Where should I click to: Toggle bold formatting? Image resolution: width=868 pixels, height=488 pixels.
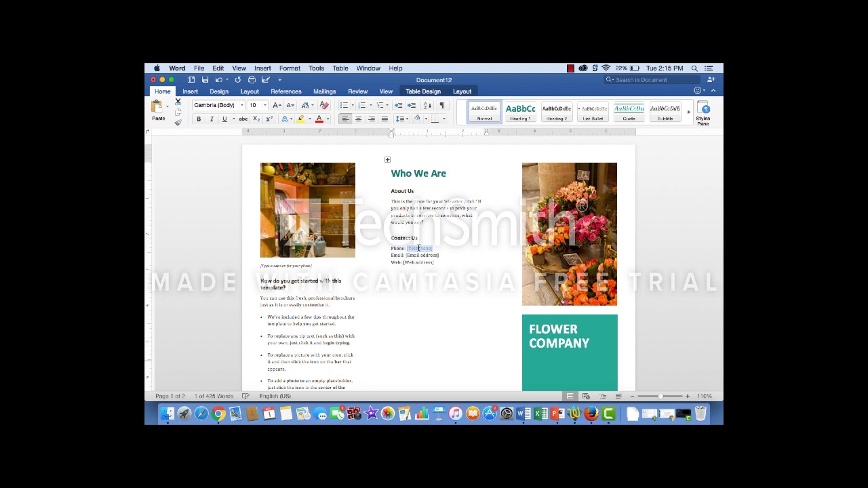[x=199, y=119]
